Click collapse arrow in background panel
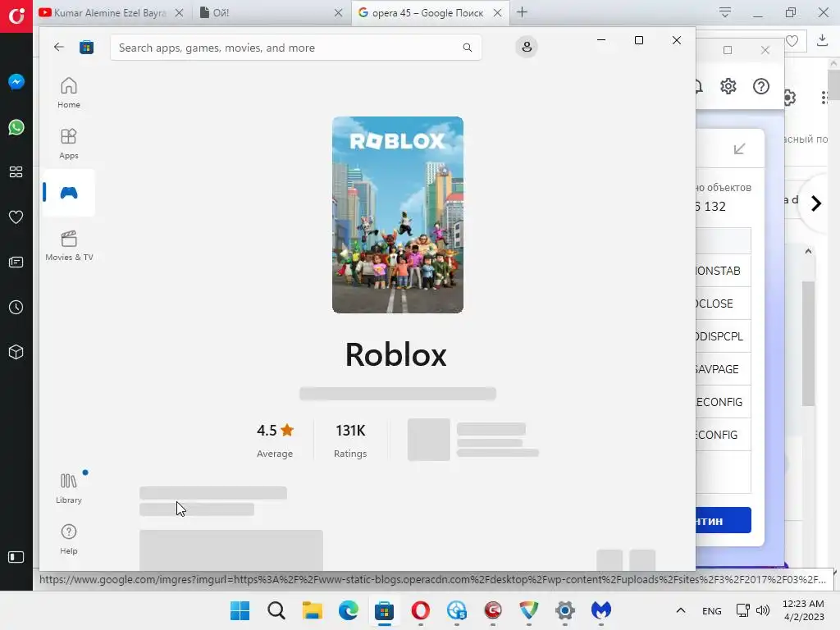The height and width of the screenshot is (630, 840). coord(739,149)
